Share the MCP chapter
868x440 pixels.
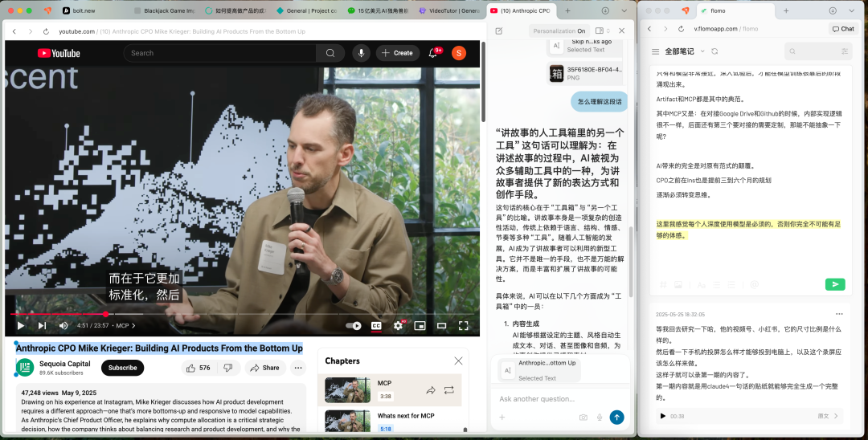[430, 390]
